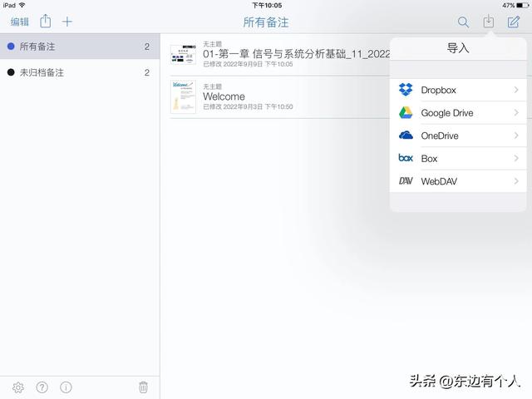Open help question mark icon

click(42, 387)
